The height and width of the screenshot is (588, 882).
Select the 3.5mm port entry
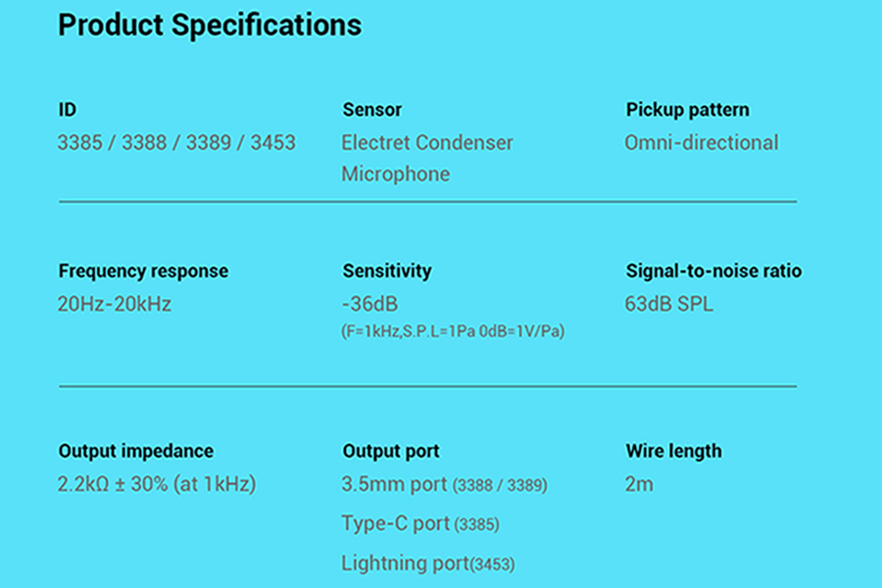coord(444,484)
